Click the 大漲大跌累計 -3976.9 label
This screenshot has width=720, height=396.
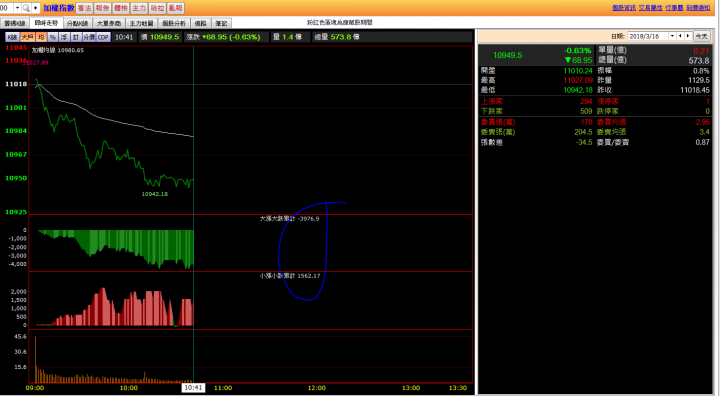pos(289,219)
